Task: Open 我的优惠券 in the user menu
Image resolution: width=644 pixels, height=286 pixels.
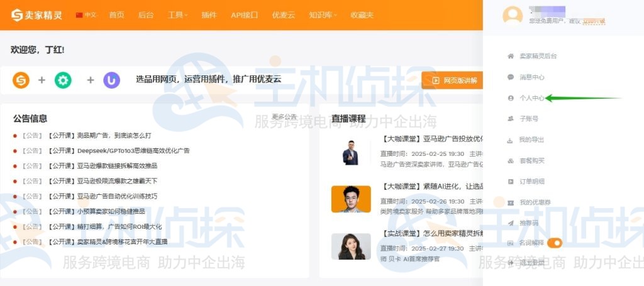Action: point(535,202)
